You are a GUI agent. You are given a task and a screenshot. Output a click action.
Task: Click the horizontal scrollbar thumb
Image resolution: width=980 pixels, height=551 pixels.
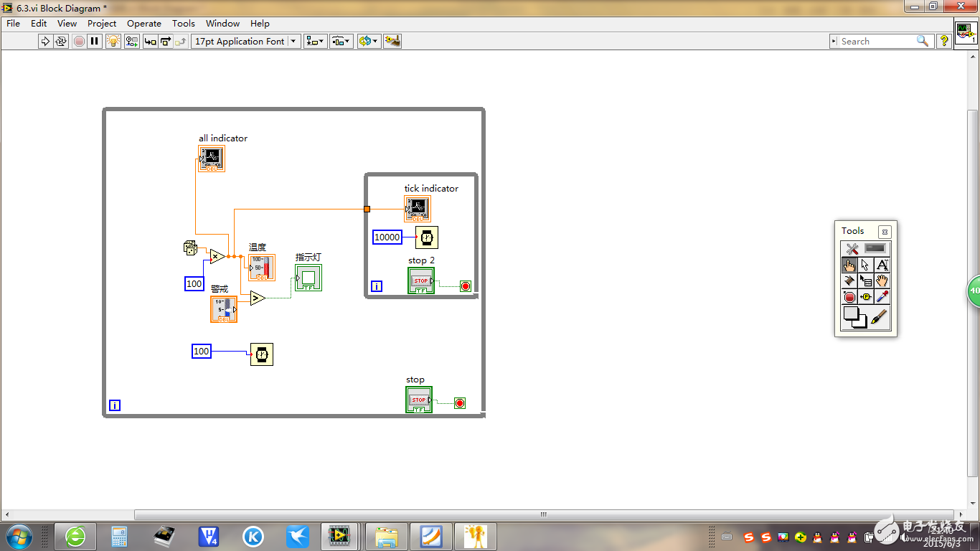[544, 514]
